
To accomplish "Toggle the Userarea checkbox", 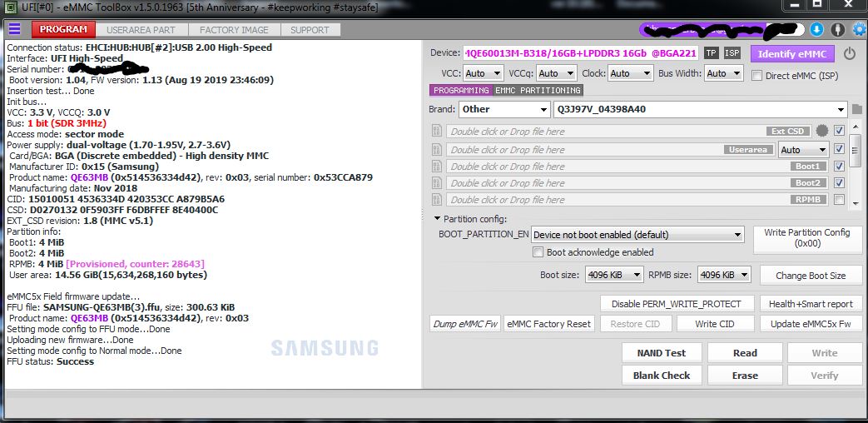I will [x=839, y=149].
